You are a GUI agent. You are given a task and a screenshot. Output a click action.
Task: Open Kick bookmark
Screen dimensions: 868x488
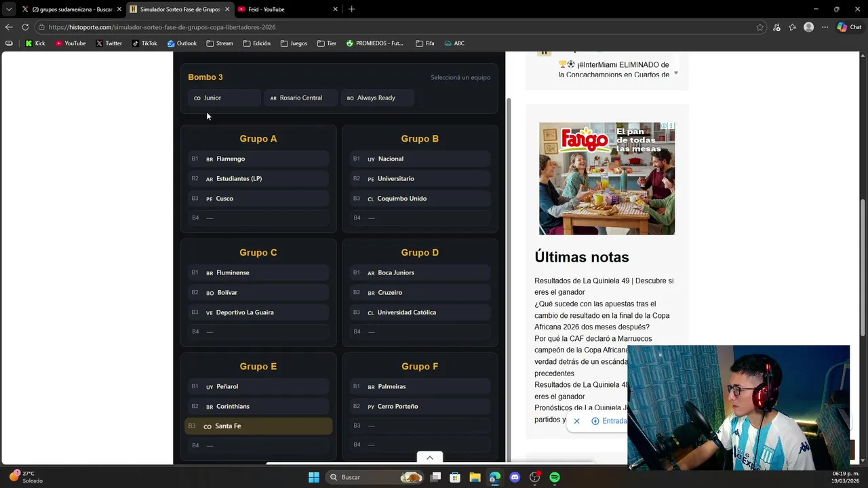click(x=35, y=43)
